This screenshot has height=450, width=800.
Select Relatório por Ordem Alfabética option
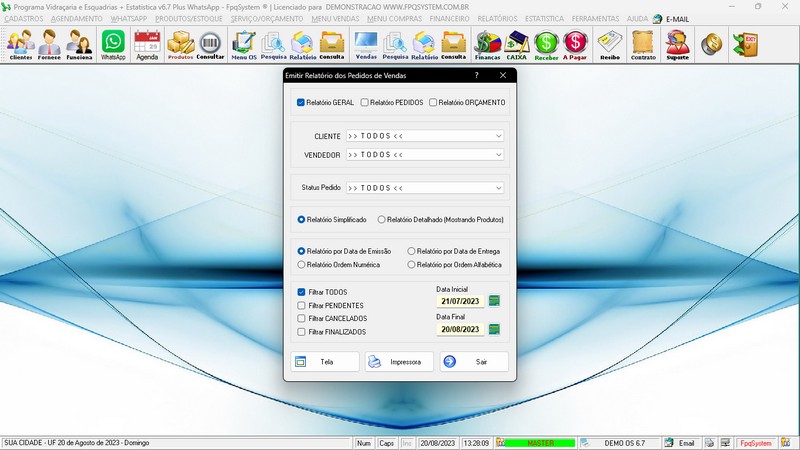(x=411, y=265)
